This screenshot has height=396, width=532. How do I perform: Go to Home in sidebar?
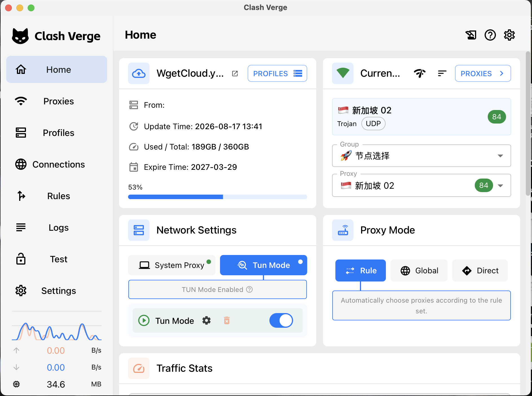pyautogui.click(x=57, y=69)
